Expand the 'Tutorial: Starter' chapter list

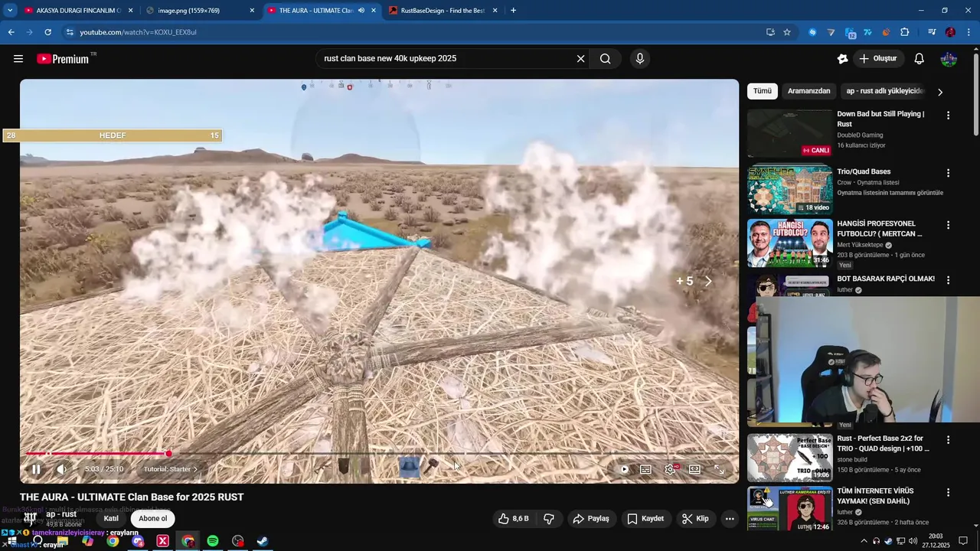[x=171, y=469]
